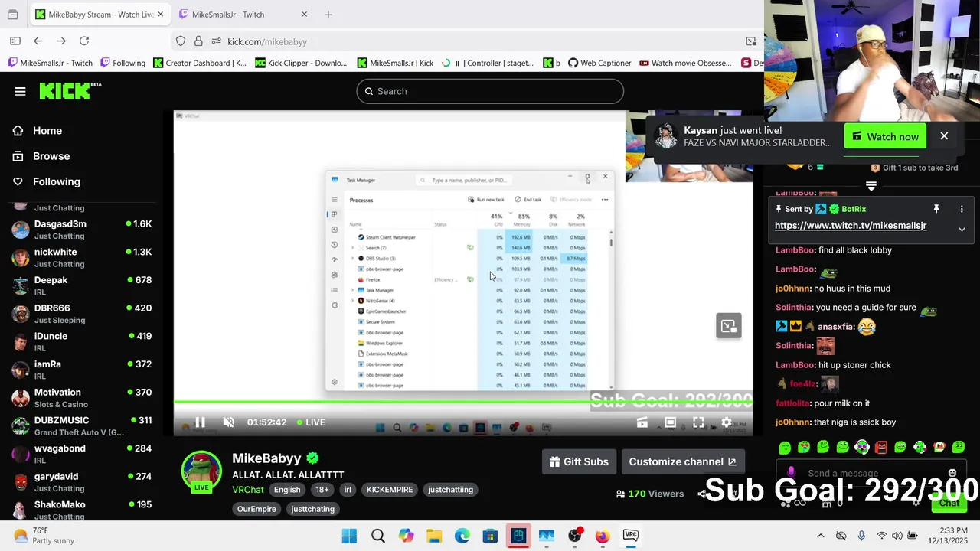The width and height of the screenshot is (980, 551).
Task: Click the kick.com/mikebabyy address bar
Action: pos(267,42)
